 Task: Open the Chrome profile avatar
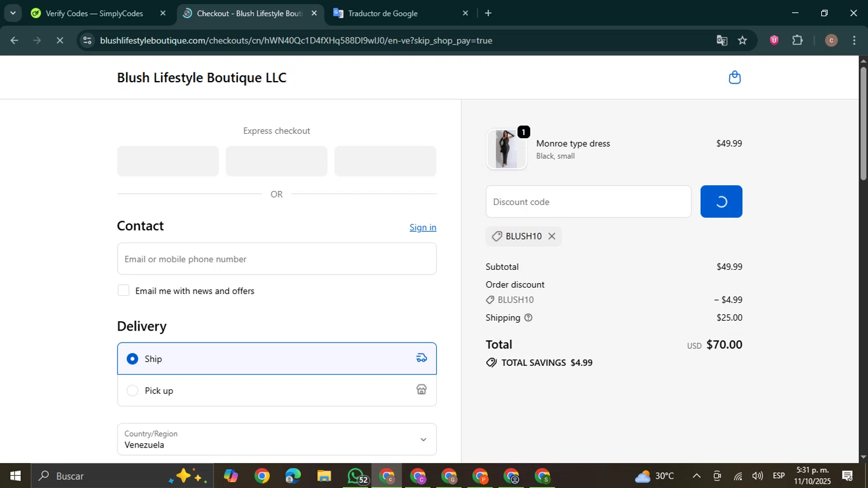point(831,41)
